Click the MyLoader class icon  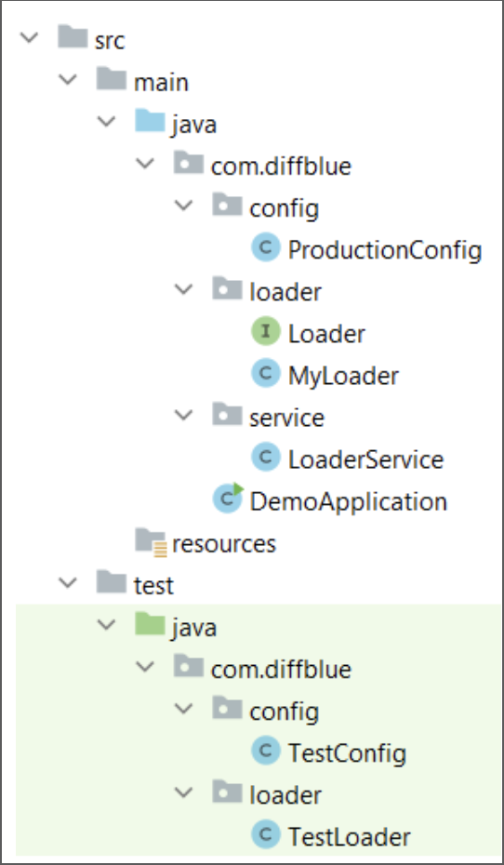point(266,374)
